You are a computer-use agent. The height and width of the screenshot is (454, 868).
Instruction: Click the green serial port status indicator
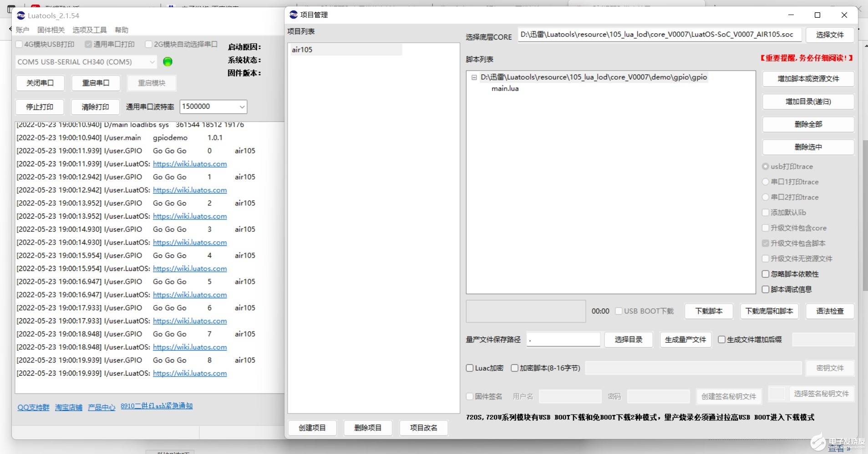click(168, 61)
